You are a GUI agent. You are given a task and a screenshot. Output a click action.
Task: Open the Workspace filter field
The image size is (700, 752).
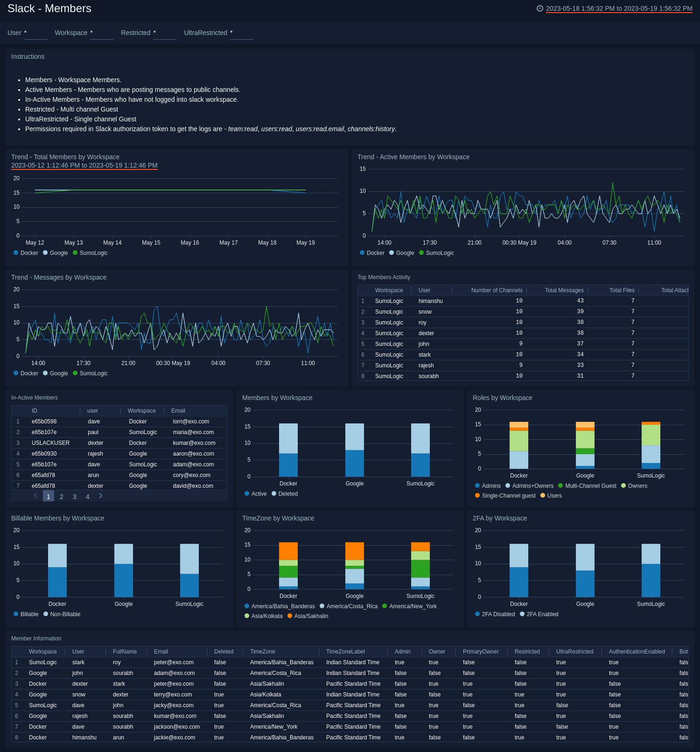[x=101, y=33]
